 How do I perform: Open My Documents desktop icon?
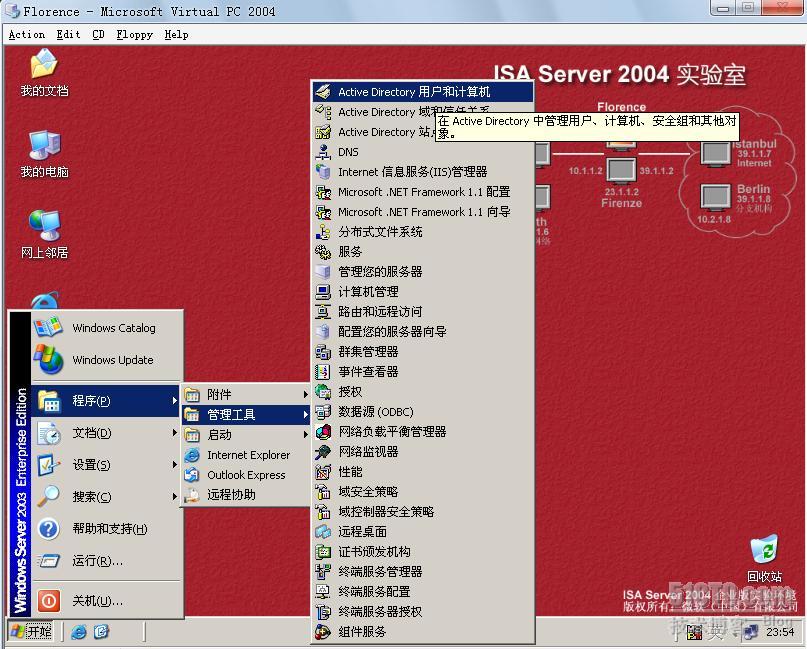click(44, 72)
